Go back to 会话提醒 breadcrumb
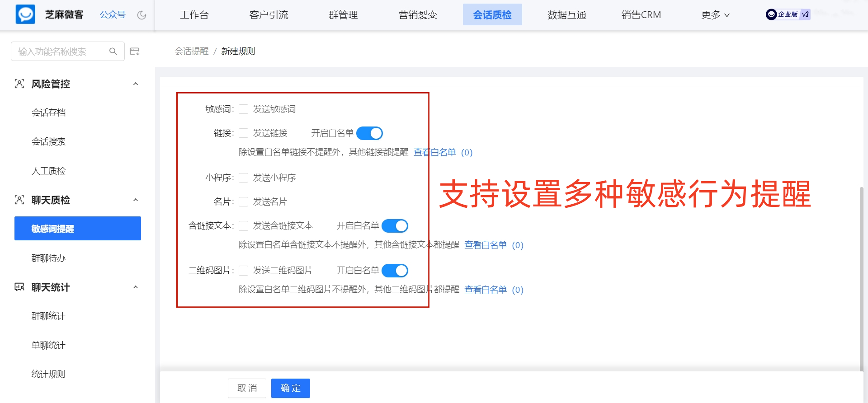Screen dimensions: 868x403 pos(192,51)
